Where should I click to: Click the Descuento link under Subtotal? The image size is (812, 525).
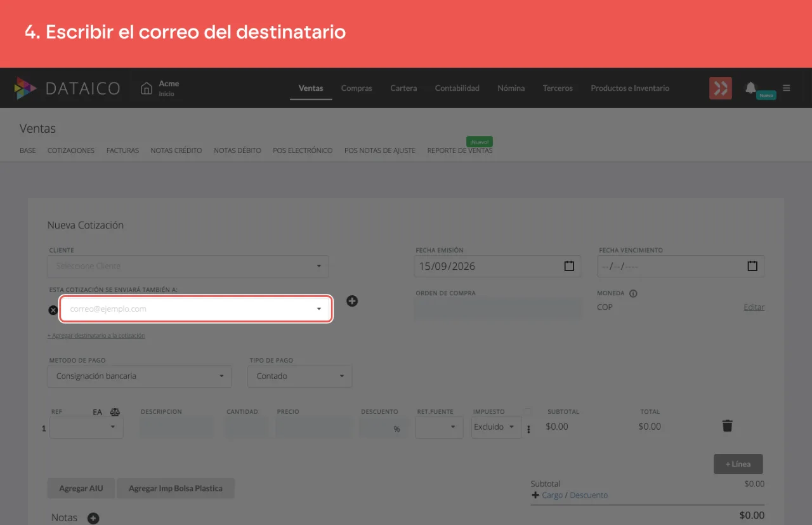click(589, 495)
